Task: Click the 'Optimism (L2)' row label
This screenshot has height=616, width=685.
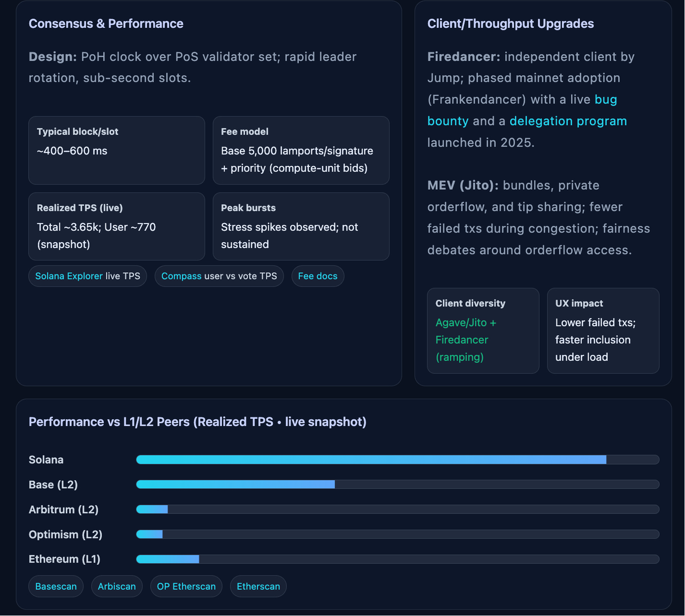Action: click(65, 534)
